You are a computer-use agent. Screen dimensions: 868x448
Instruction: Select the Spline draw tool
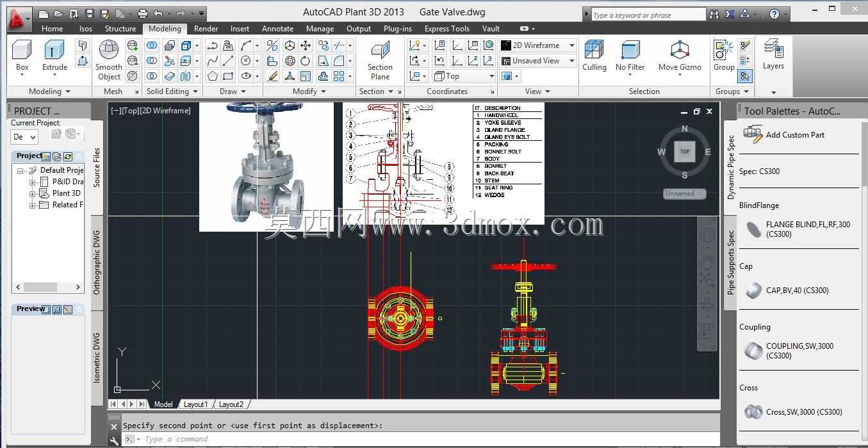coord(213,61)
